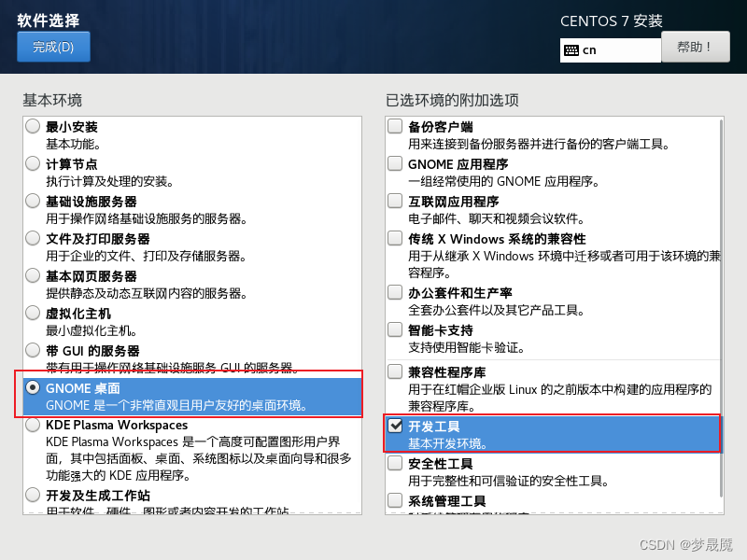Tick the 互联网应用程序 checkbox
This screenshot has width=747, height=560.
click(395, 201)
